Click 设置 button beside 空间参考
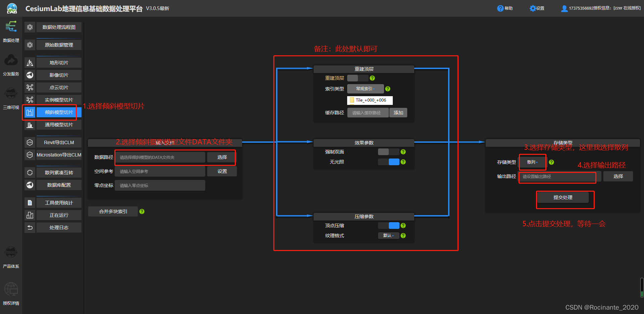Viewport: 644px width, 314px height. point(222,171)
